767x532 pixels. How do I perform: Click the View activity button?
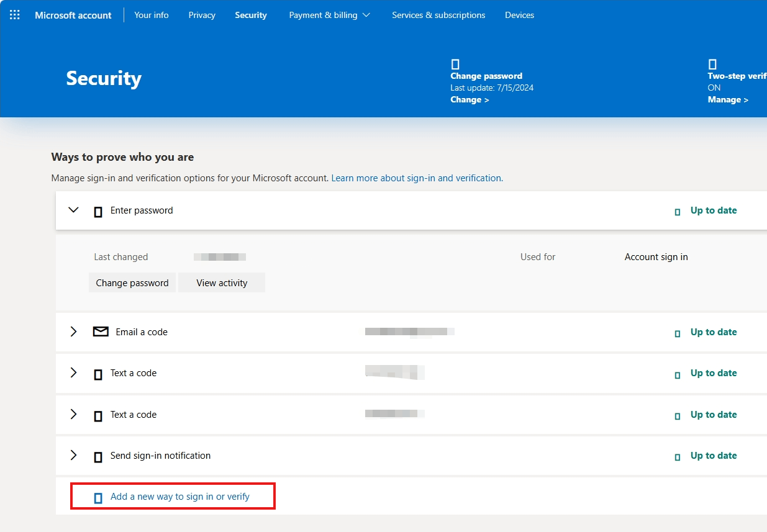point(222,282)
